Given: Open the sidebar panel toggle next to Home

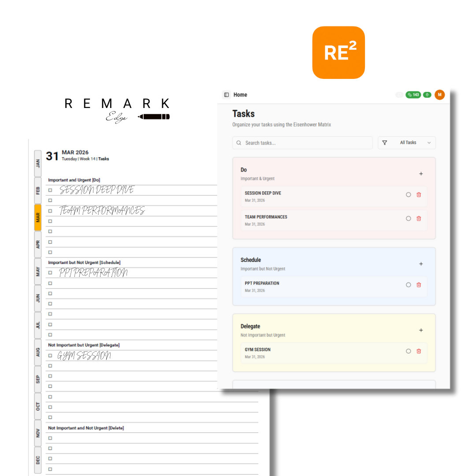Looking at the screenshot, I should click(226, 95).
